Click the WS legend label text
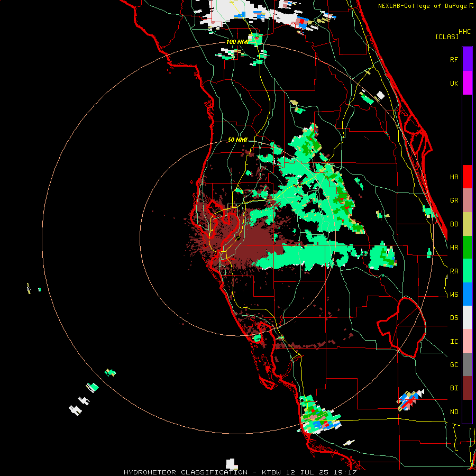The image size is (476, 476). 454,295
